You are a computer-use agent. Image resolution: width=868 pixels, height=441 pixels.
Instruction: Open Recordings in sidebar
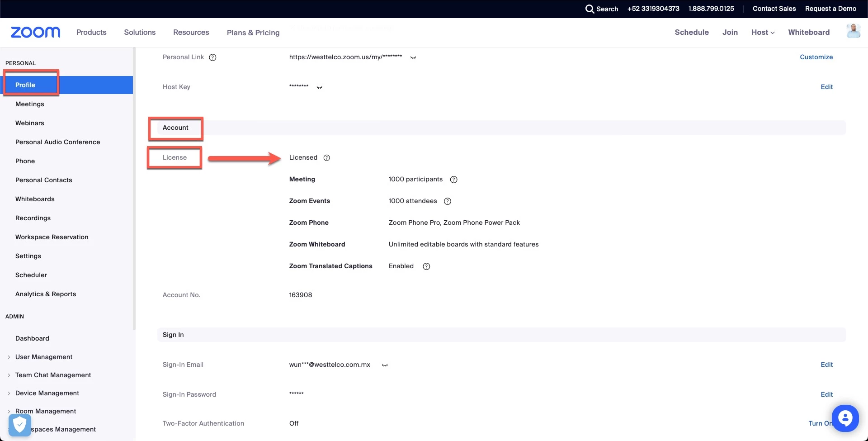pos(33,218)
